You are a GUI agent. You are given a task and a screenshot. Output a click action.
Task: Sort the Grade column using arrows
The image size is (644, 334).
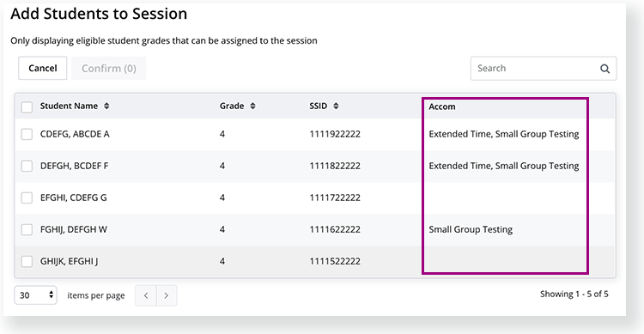[252, 106]
